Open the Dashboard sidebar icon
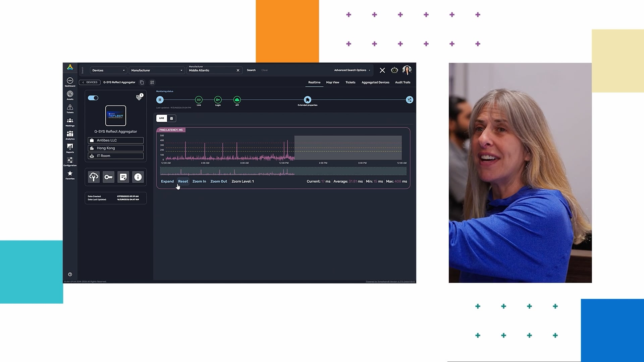Image resolution: width=644 pixels, height=362 pixels. (70, 82)
